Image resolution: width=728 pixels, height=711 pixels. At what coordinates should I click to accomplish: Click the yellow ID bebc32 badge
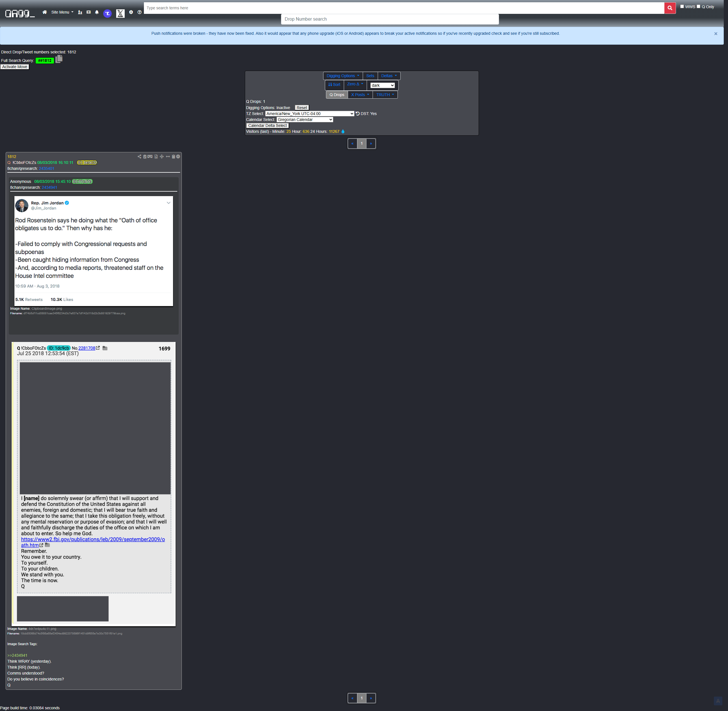click(x=87, y=162)
